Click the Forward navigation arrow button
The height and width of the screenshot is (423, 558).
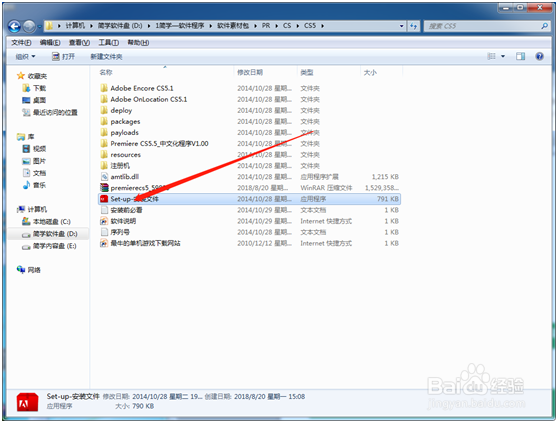click(29, 26)
